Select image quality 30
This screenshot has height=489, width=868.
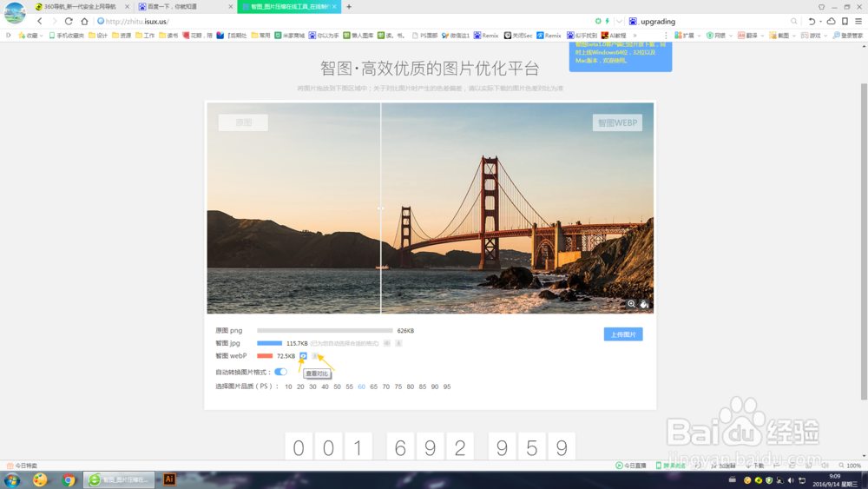[312, 387]
